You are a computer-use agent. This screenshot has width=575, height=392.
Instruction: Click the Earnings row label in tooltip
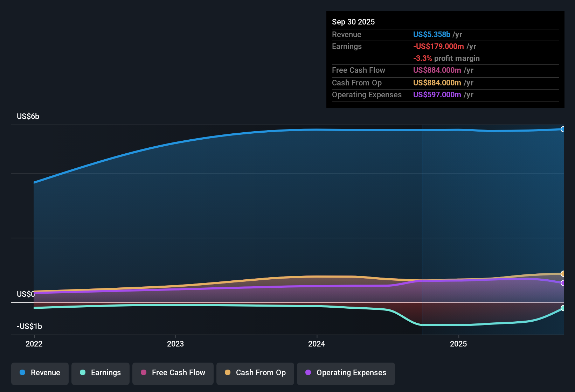click(347, 46)
